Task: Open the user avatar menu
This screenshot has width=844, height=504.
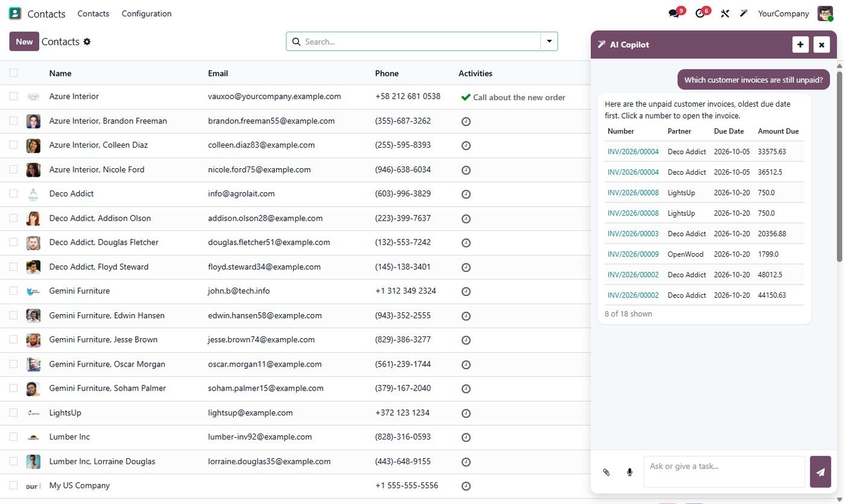Action: (825, 13)
